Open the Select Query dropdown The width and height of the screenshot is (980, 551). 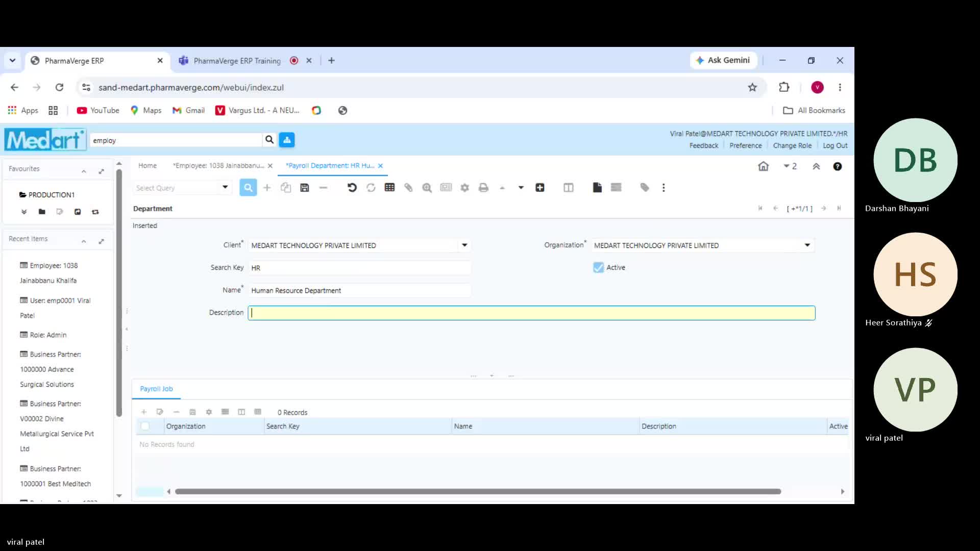[x=225, y=188]
